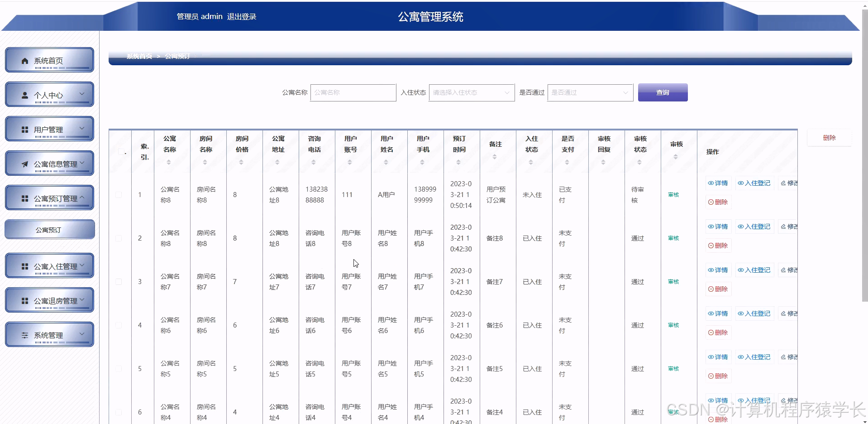Click the grid icon next to 公寓预订管理
The width and height of the screenshot is (868, 424).
click(25, 198)
